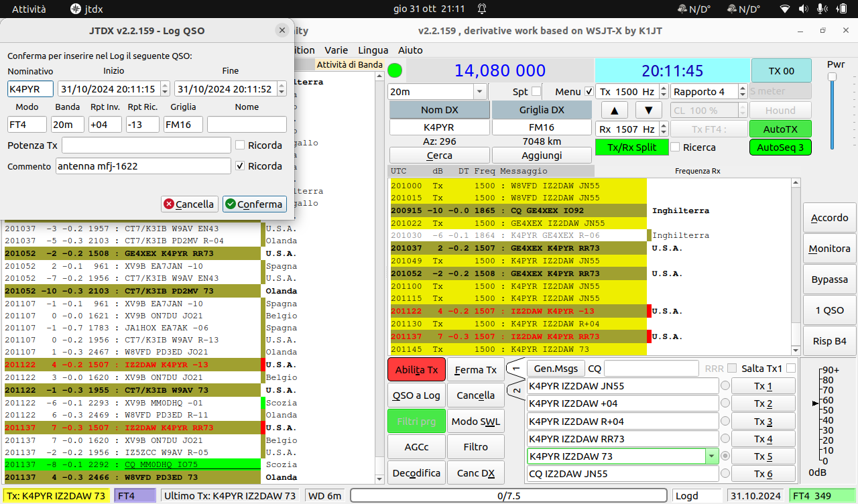Select the Tx 1 message radio button
Image resolution: width=858 pixels, height=504 pixels.
tap(725, 385)
